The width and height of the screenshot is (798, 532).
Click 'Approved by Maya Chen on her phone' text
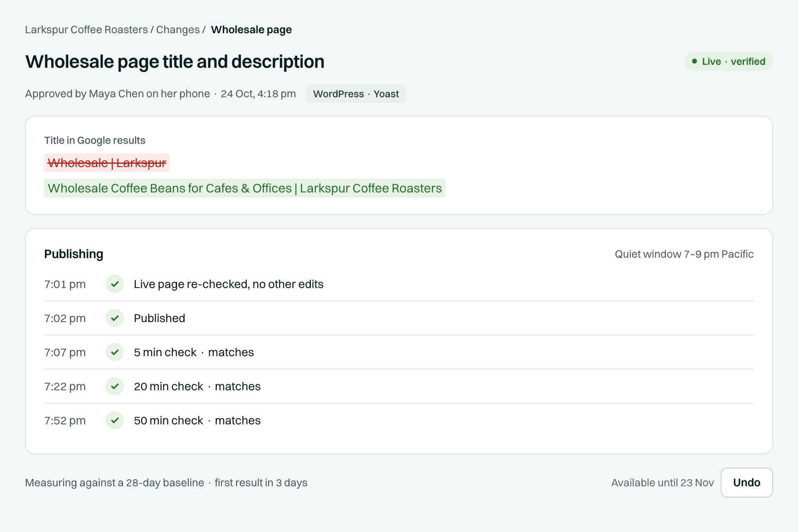[118, 94]
